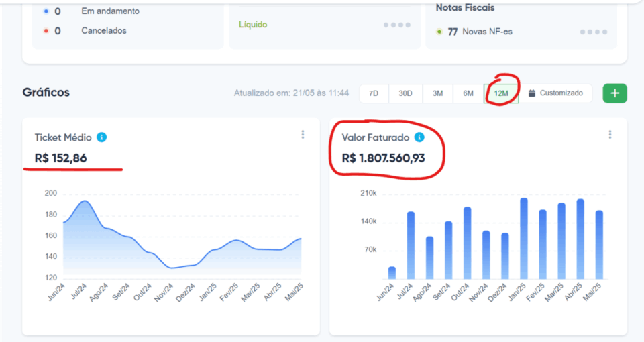Click the Jan/25 bar in Valor Faturado chart
The image size is (644, 342).
(524, 239)
